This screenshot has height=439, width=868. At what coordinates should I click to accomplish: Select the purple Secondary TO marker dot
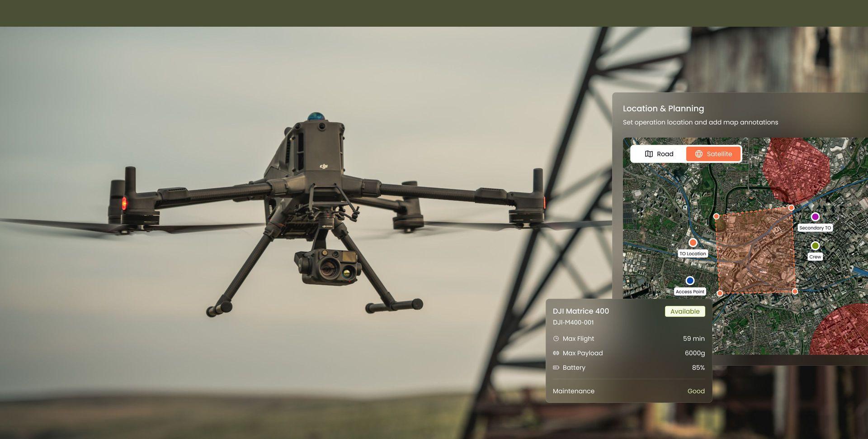[x=815, y=217]
